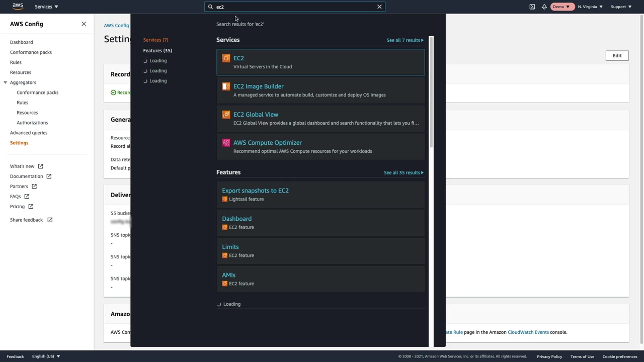Open EC2 Image Builder result
The height and width of the screenshot is (362, 644).
(320, 90)
